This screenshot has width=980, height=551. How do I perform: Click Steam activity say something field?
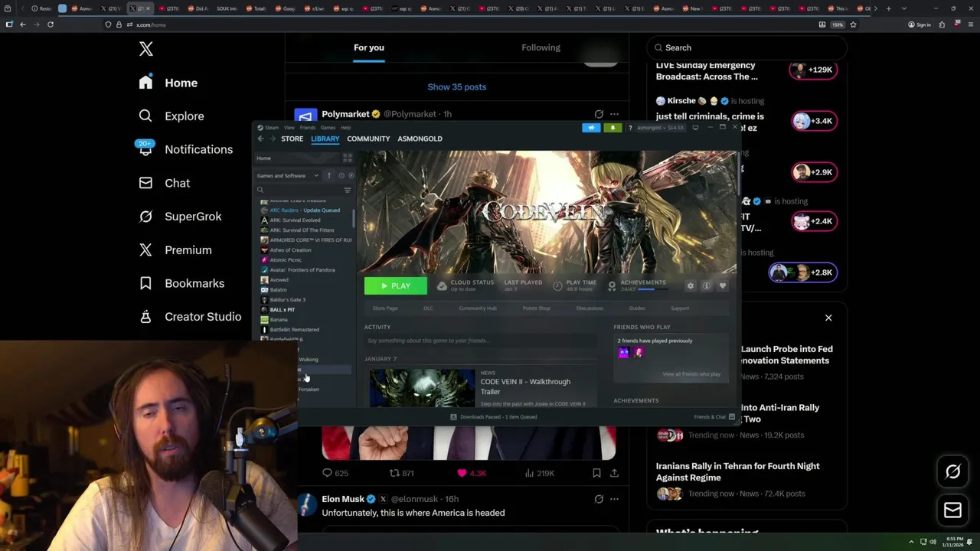pyautogui.click(x=480, y=341)
